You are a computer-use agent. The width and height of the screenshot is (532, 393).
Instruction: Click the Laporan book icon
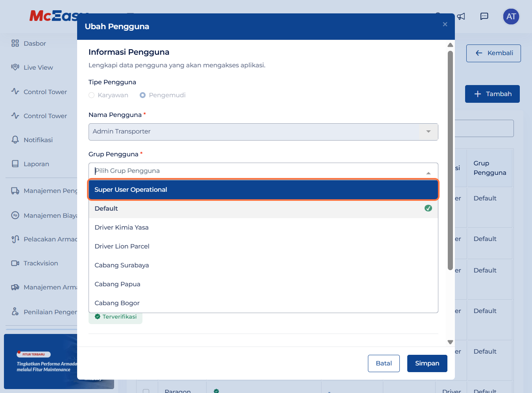15,164
